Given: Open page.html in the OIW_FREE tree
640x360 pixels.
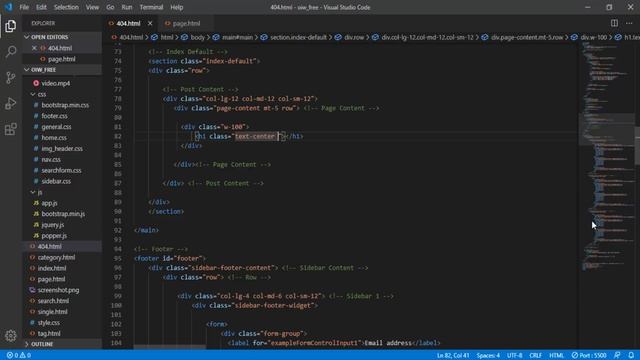Looking at the screenshot, I should click(62, 279).
